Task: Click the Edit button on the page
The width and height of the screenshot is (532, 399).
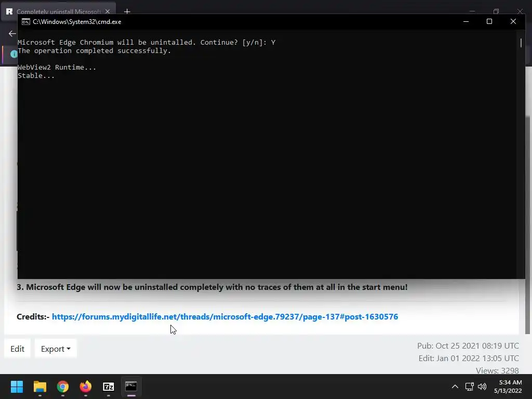Action: 17,349
